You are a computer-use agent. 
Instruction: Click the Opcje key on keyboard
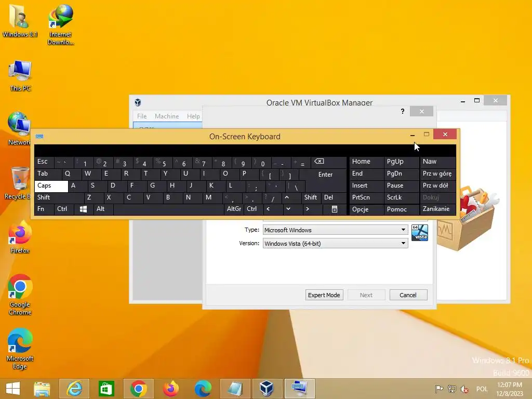point(366,209)
